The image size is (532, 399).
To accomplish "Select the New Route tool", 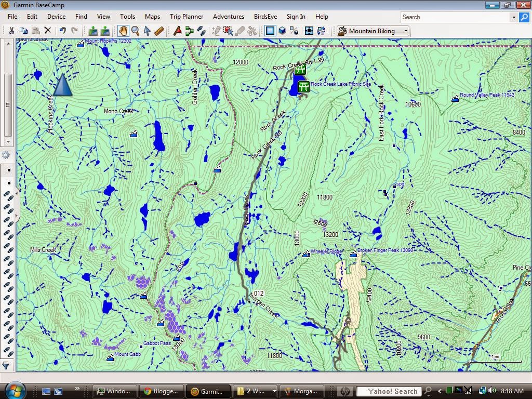I will click(189, 31).
